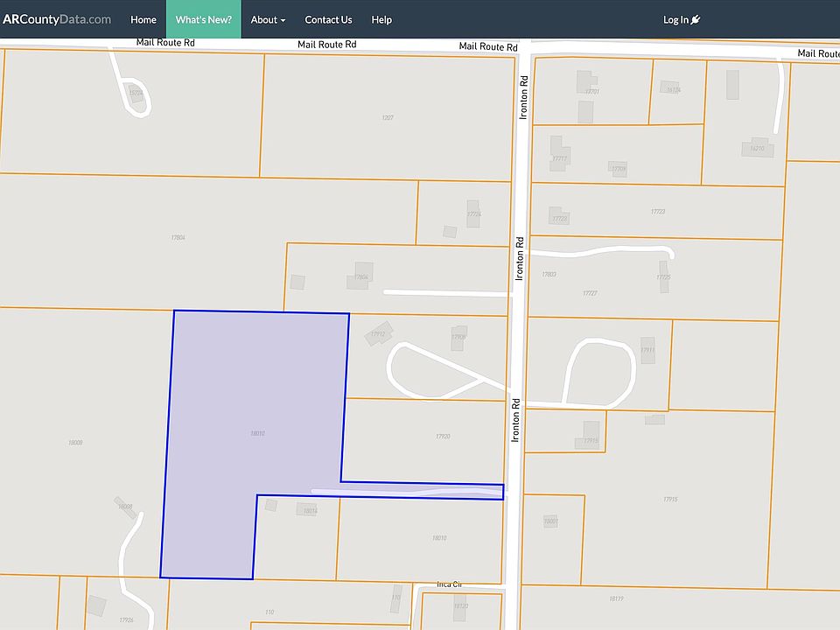840x630 pixels.
Task: Click building labeled 18001 east of Ironton Rd
Action: pos(550,520)
